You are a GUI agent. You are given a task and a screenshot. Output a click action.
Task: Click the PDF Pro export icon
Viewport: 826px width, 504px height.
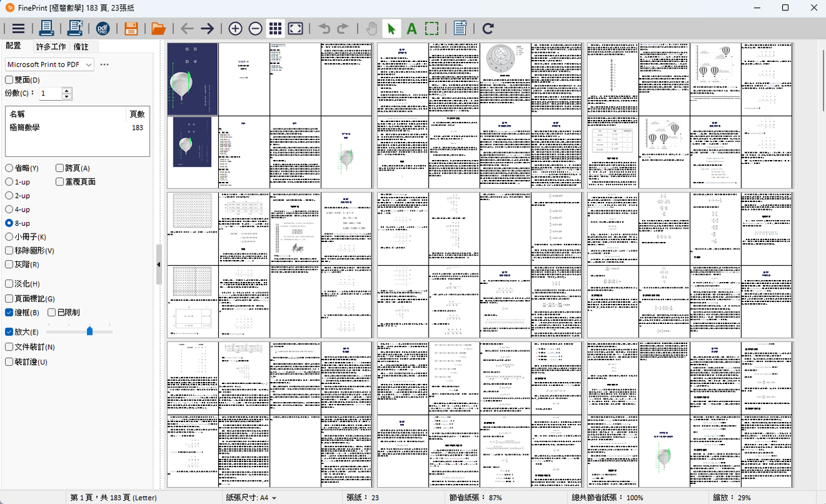pos(103,28)
